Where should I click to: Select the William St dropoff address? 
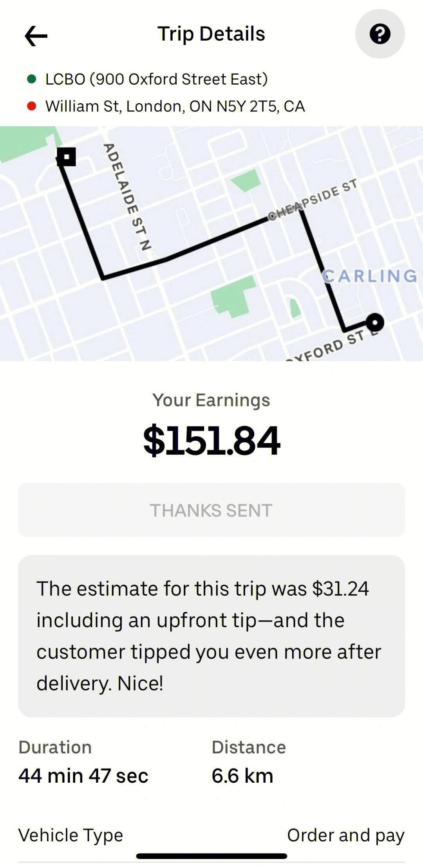click(x=175, y=106)
